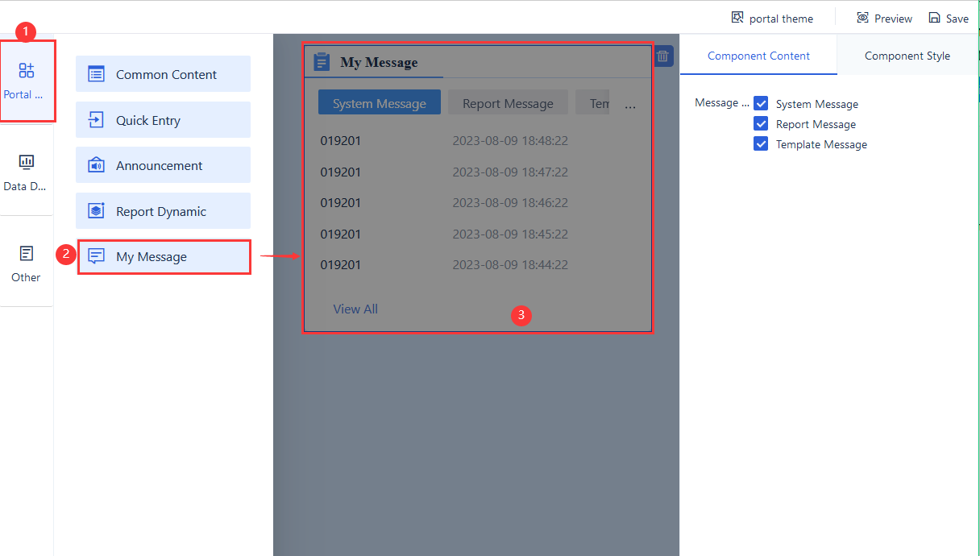Click the Other sidebar panel icon
This screenshot has width=980, height=556.
(25, 254)
